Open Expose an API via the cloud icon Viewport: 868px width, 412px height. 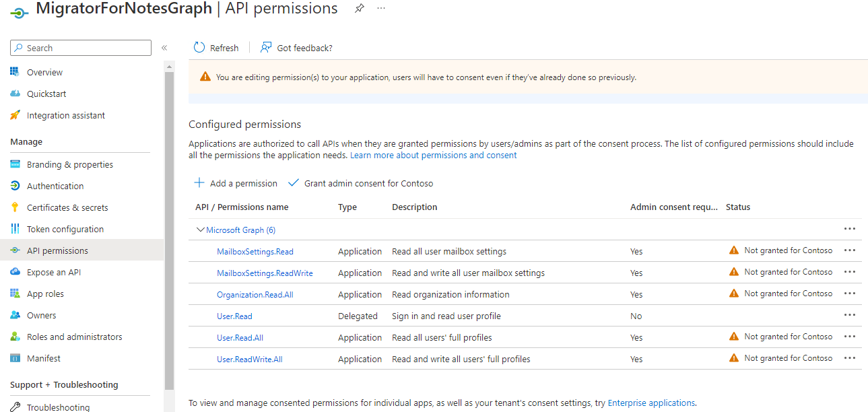click(15, 271)
